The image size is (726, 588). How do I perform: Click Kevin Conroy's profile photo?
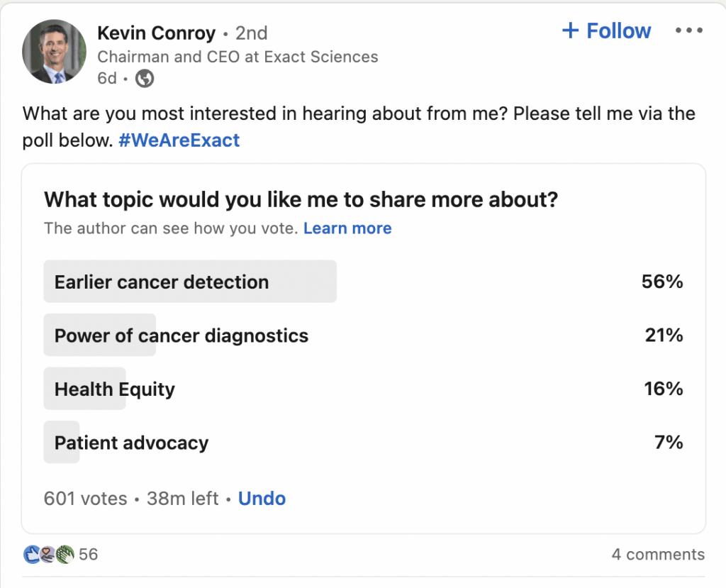tap(54, 50)
